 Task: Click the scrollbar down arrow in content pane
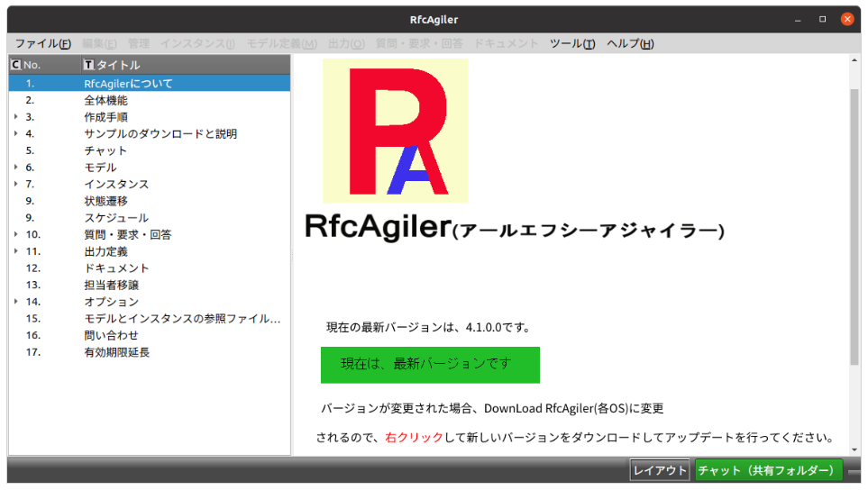point(854,449)
